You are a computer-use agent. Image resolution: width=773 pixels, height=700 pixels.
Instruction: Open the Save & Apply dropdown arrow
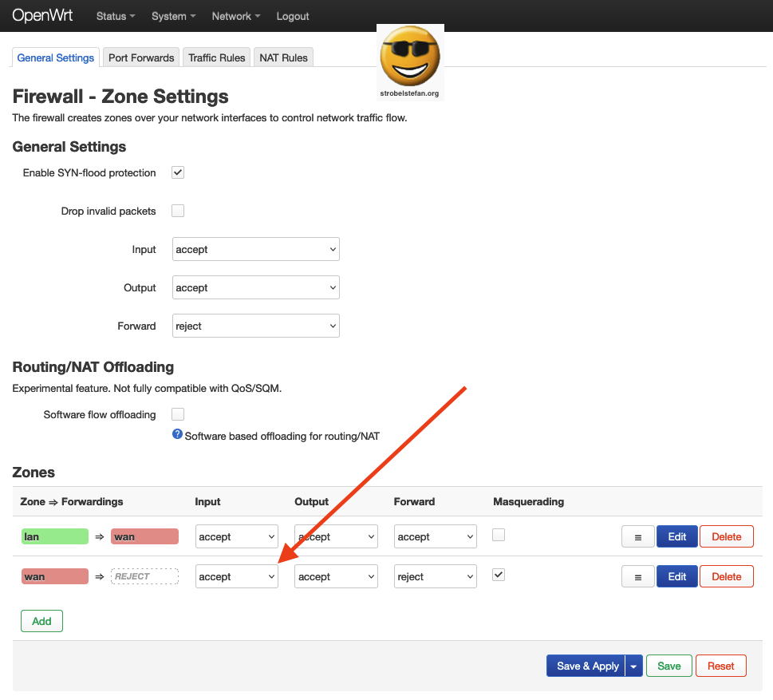[x=634, y=666]
